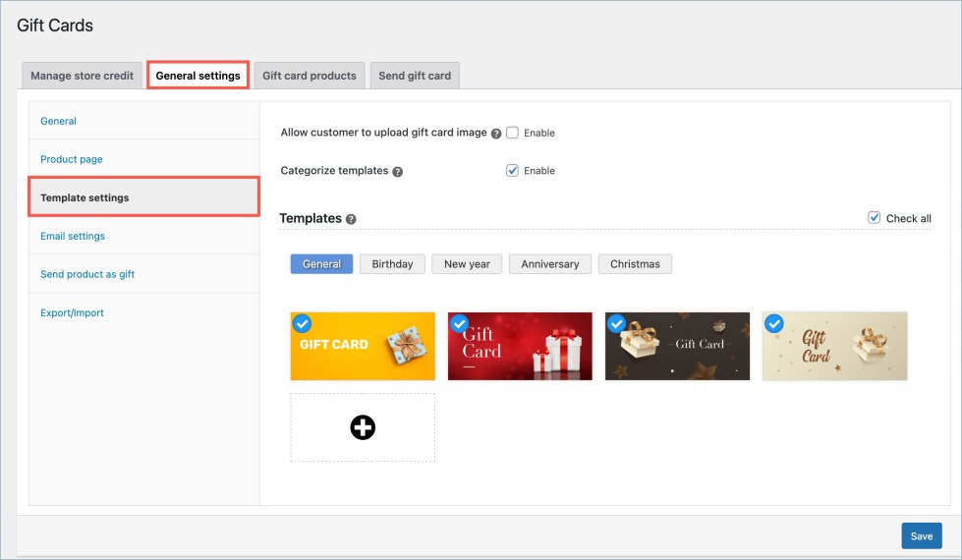This screenshot has height=560, width=962.
Task: Click help icon beside Categorize templates
Action: 398,172
